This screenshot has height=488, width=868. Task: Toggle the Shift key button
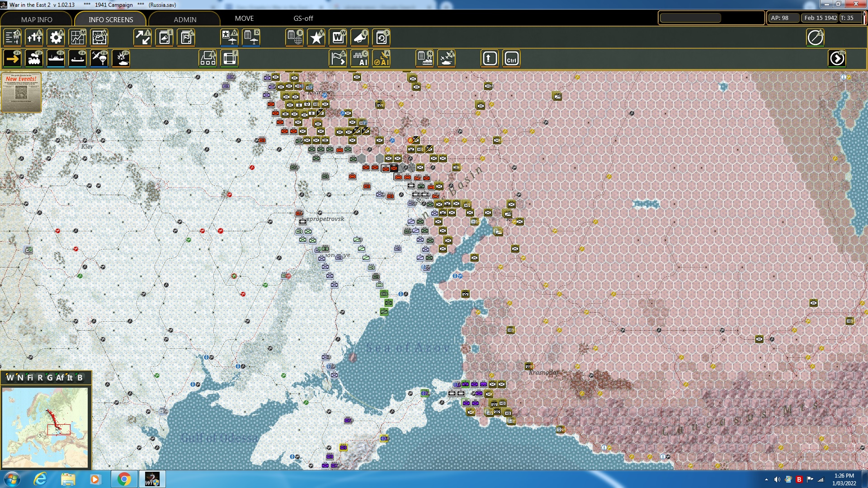click(x=490, y=58)
